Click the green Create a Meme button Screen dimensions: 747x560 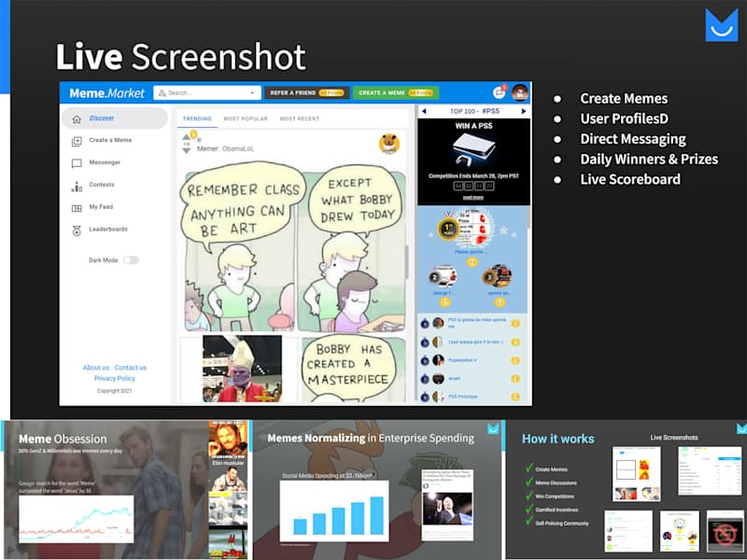pos(396,92)
